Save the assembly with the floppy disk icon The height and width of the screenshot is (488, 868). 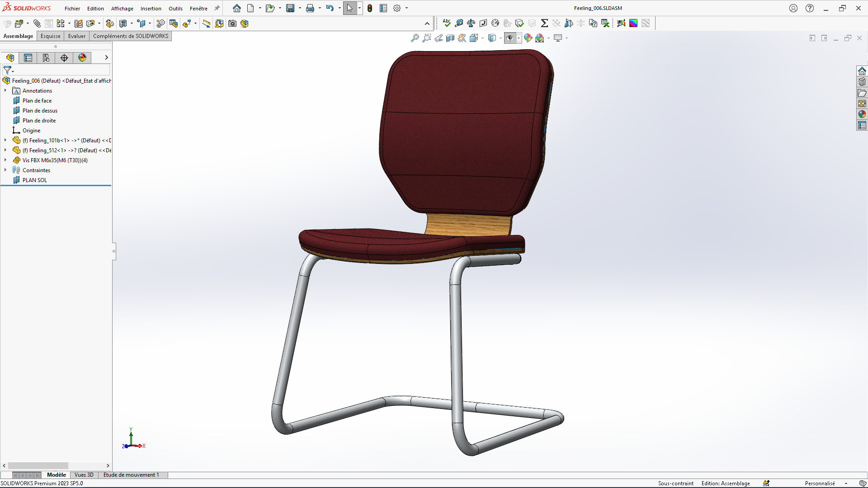(290, 8)
